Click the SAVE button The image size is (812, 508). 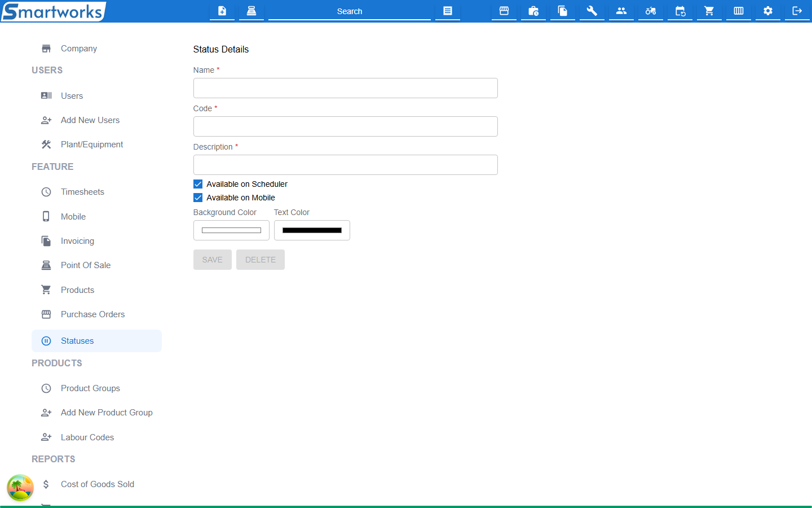point(213,260)
